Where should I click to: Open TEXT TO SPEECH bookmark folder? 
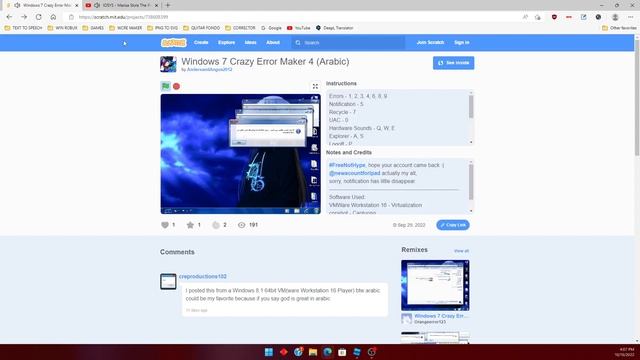[23, 28]
